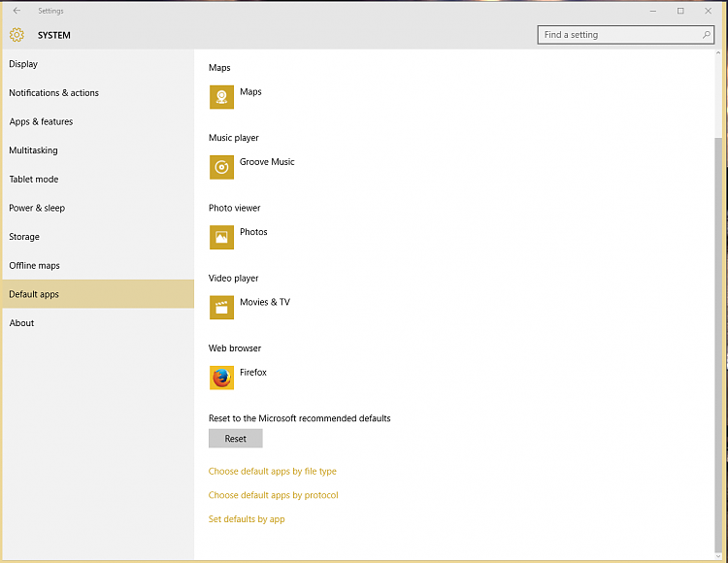Reset to Microsoft recommended defaults

pos(236,439)
